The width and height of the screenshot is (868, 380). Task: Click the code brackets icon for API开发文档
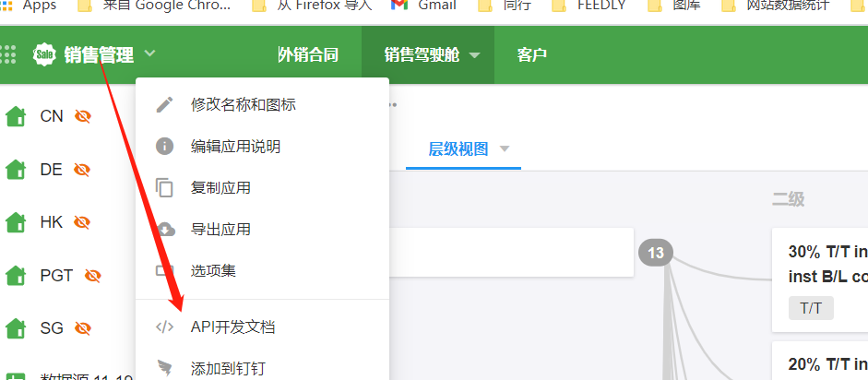165,327
